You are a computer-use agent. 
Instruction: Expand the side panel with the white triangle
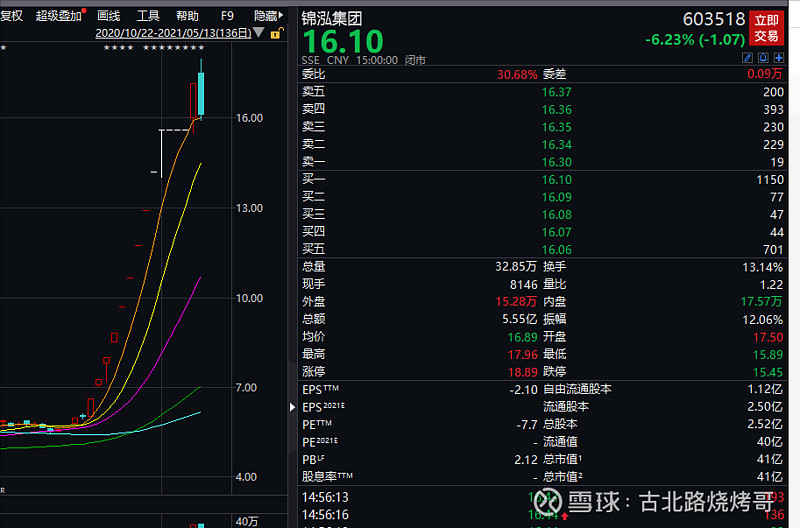pyautogui.click(x=292, y=407)
